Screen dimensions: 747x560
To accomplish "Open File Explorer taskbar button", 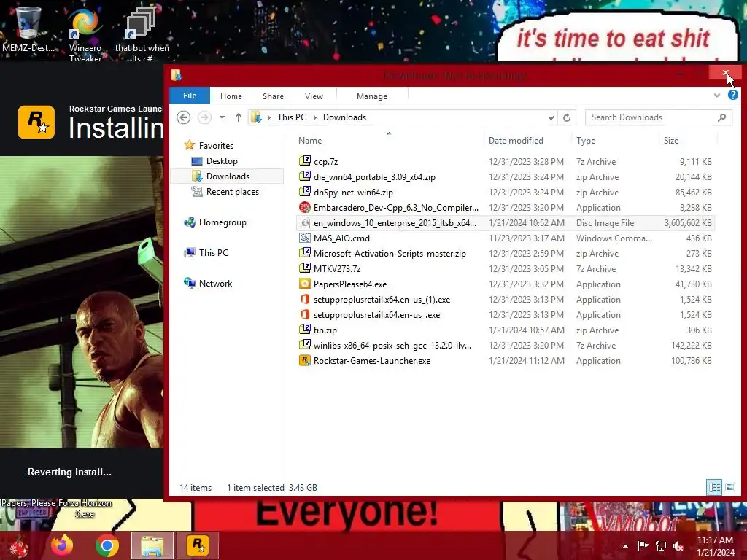I will tap(152, 545).
